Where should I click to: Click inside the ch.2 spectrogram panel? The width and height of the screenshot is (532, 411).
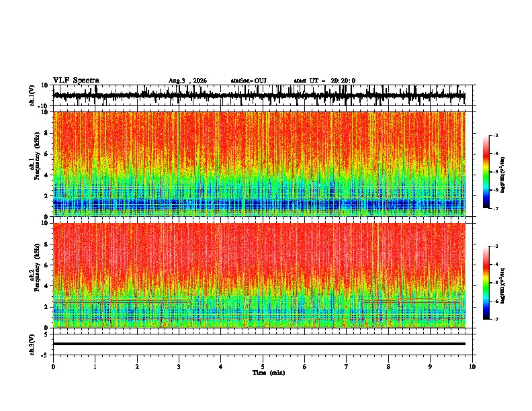tap(259, 275)
